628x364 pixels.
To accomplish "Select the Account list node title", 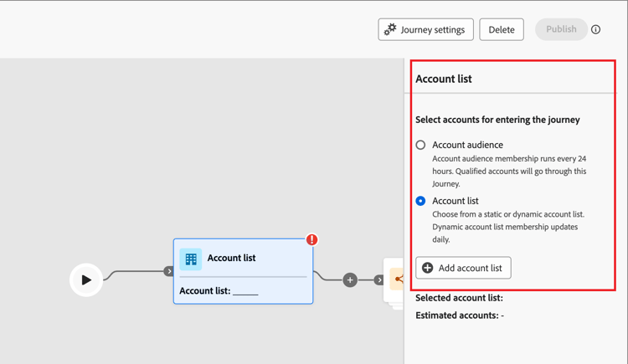I will click(x=231, y=258).
